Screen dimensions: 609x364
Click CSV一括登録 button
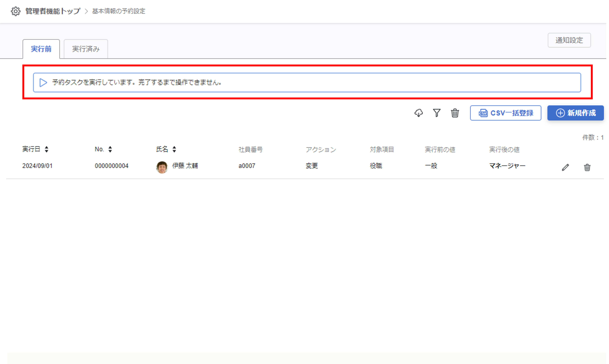coord(506,113)
